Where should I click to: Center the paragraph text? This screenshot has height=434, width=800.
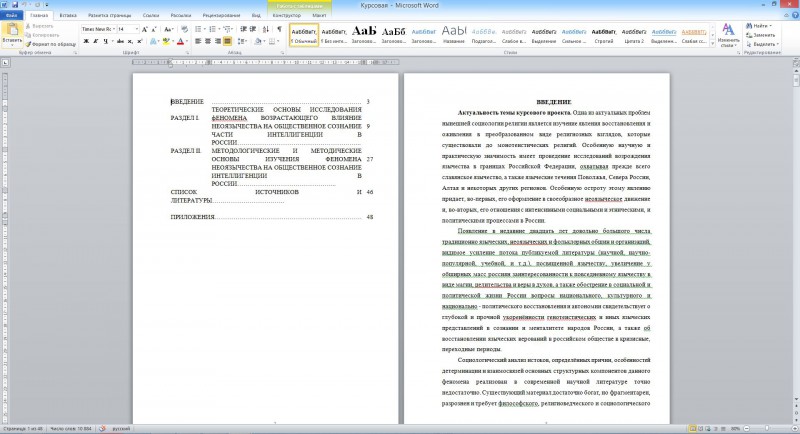(208, 41)
